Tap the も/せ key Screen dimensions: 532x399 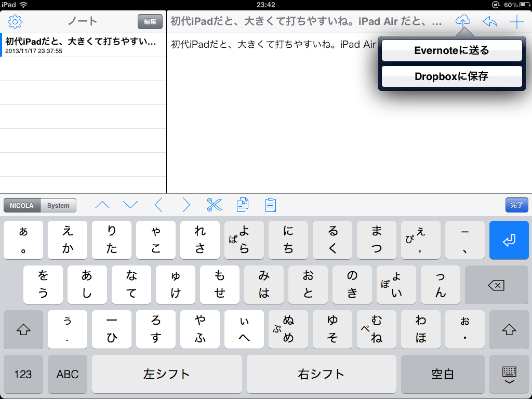(x=220, y=285)
